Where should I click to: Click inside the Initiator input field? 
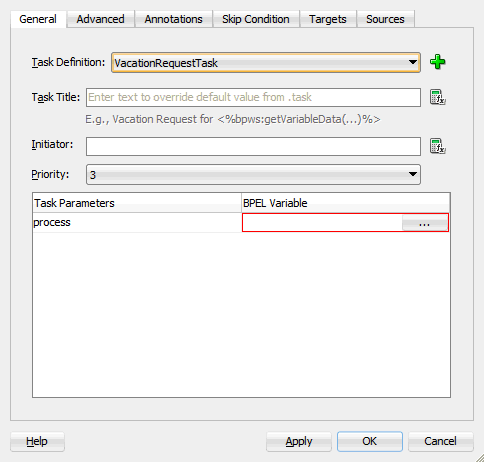click(x=253, y=146)
